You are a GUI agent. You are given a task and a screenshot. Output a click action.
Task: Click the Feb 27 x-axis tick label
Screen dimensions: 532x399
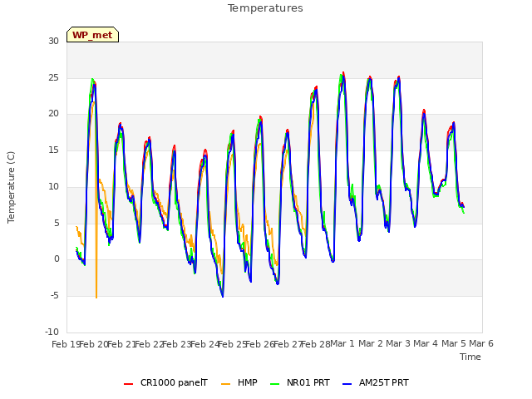[x=288, y=344]
